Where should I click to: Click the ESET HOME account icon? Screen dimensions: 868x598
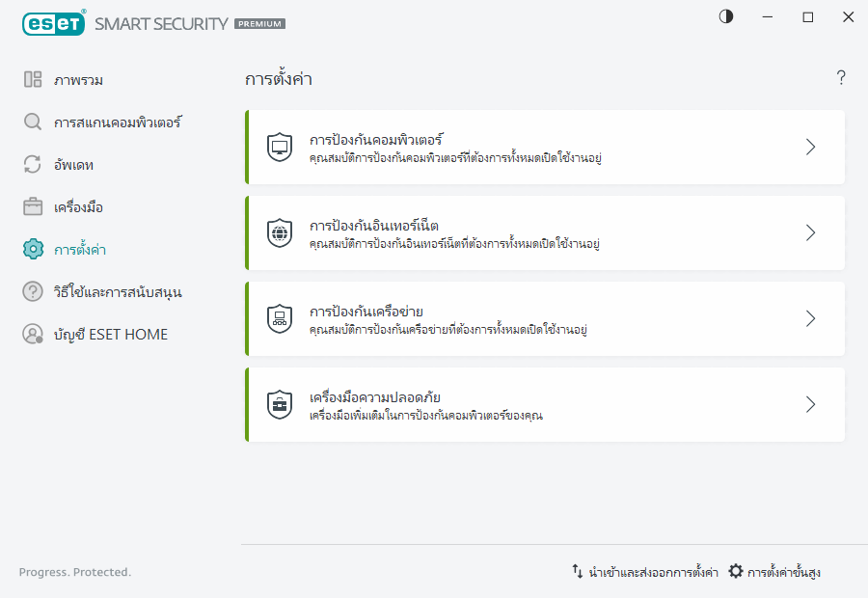click(x=34, y=334)
